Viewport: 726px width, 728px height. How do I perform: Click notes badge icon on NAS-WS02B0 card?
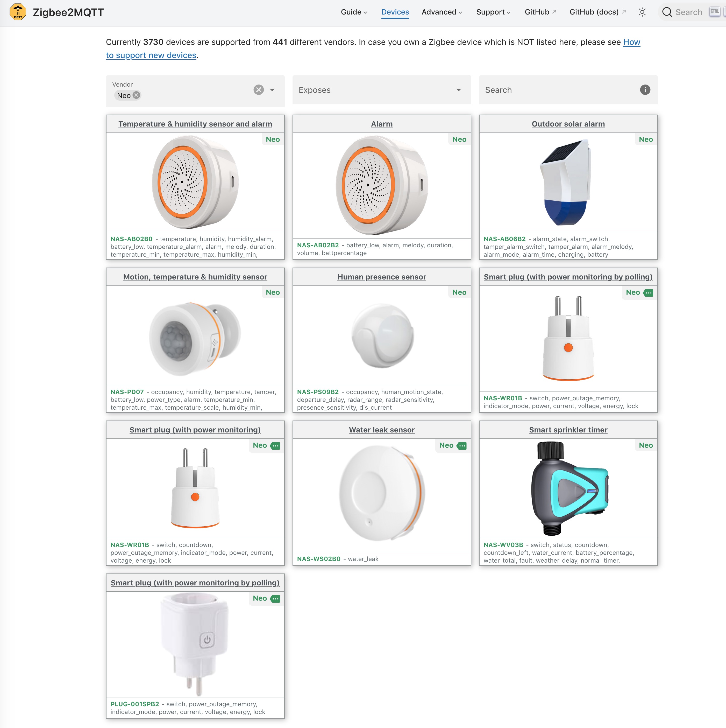(x=462, y=446)
